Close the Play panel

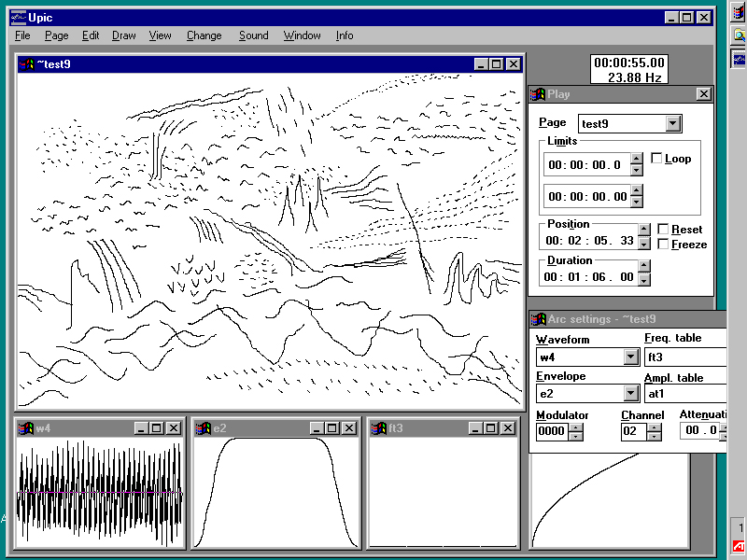coord(704,94)
